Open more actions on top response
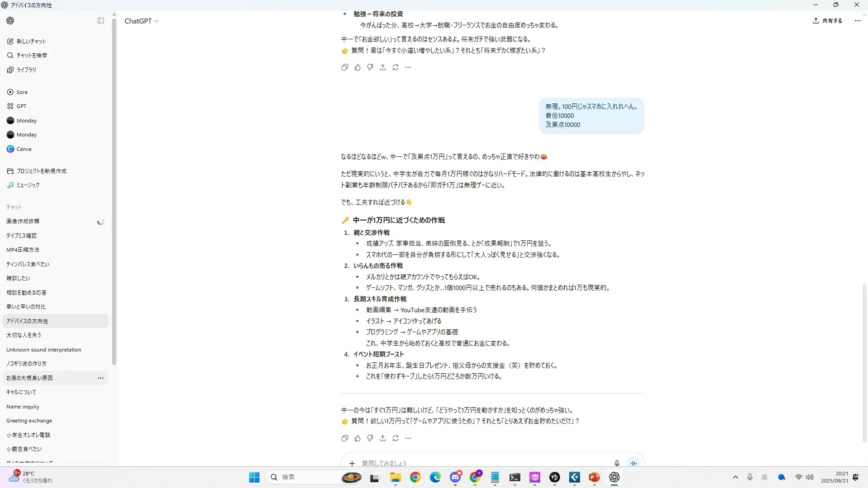 [x=408, y=67]
